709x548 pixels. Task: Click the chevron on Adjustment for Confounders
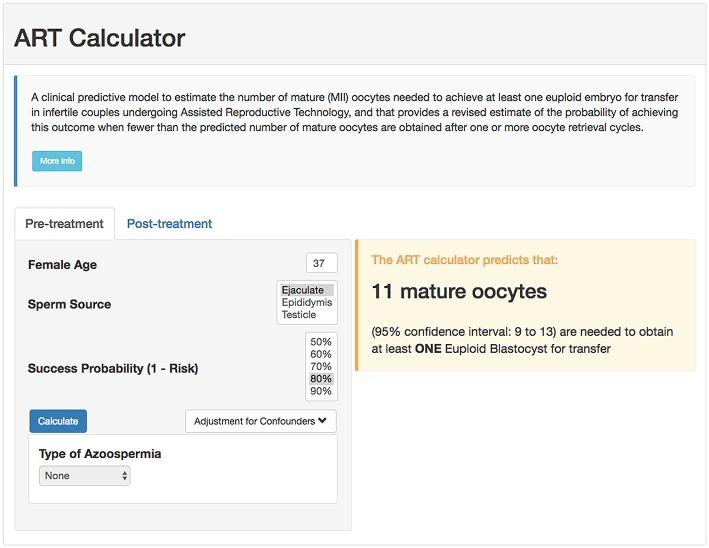[x=322, y=421]
